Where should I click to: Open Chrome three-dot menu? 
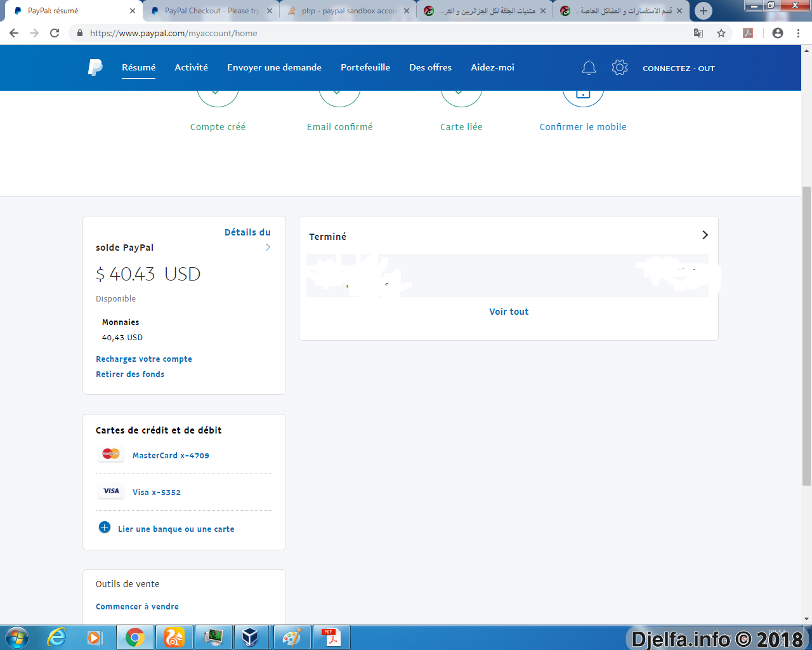tap(798, 33)
